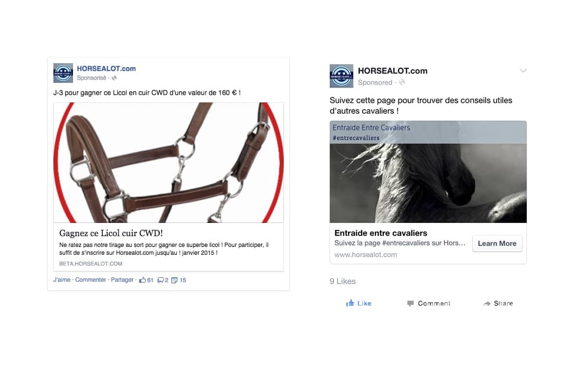Viewport: 588px width, 392px height.
Task: Open the HORSEALOT.com page name on left ad
Action: [106, 69]
